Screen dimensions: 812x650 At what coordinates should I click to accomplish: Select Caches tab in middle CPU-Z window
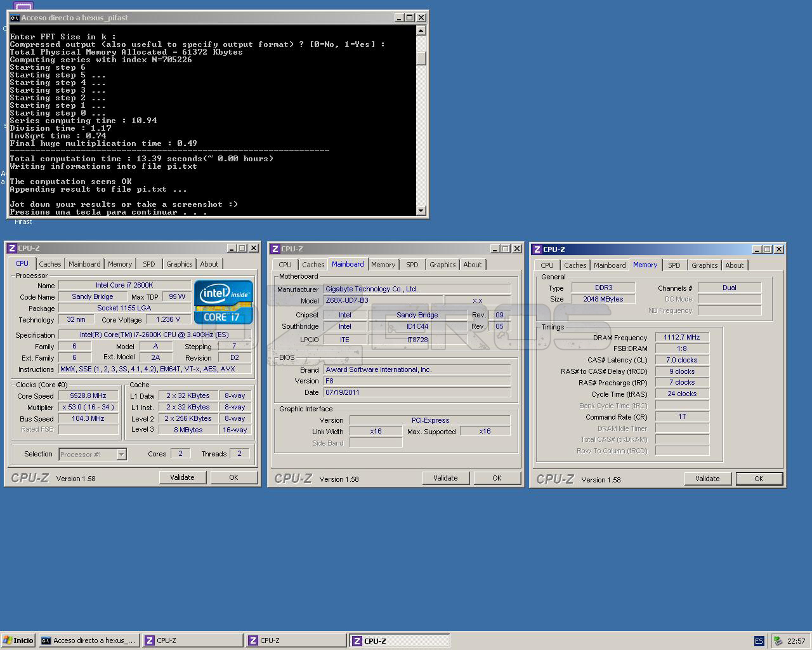313,265
